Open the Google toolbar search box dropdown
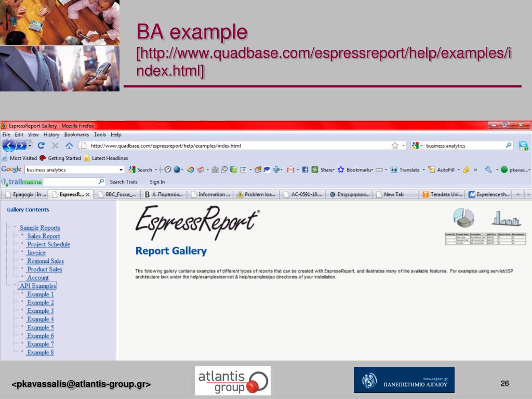Image resolution: width=532 pixels, height=399 pixels. pyautogui.click(x=121, y=170)
